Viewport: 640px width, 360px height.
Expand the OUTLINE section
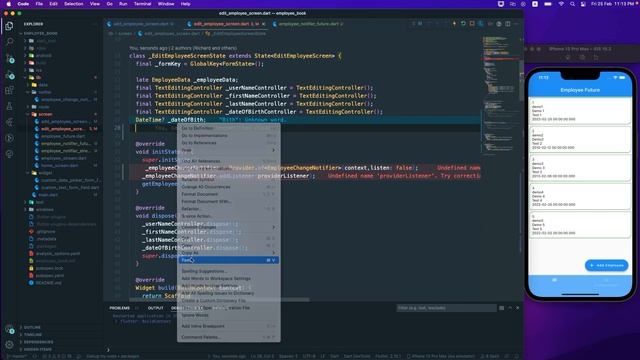(32, 327)
